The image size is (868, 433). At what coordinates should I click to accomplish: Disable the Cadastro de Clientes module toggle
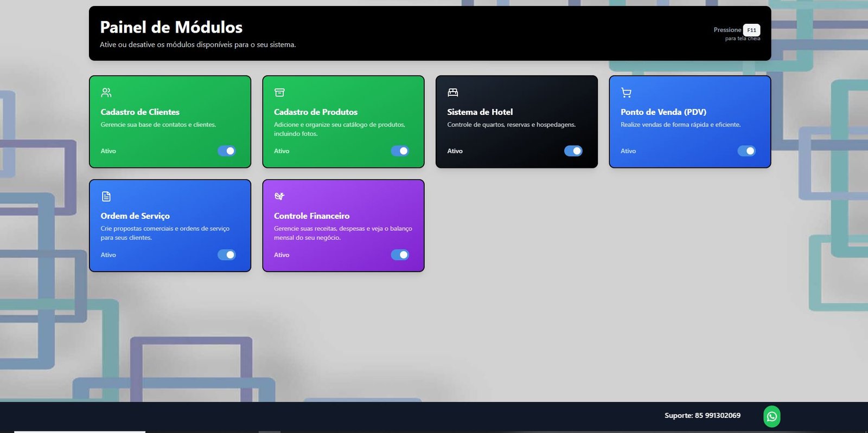(227, 151)
